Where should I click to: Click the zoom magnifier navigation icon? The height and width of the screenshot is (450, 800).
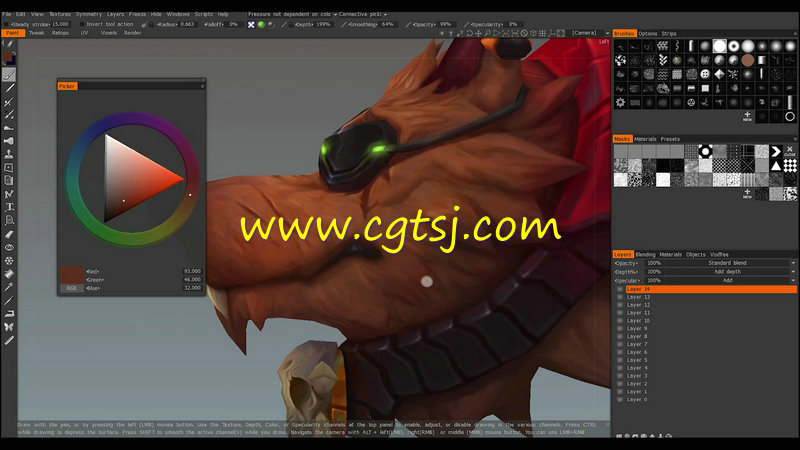tap(488, 33)
